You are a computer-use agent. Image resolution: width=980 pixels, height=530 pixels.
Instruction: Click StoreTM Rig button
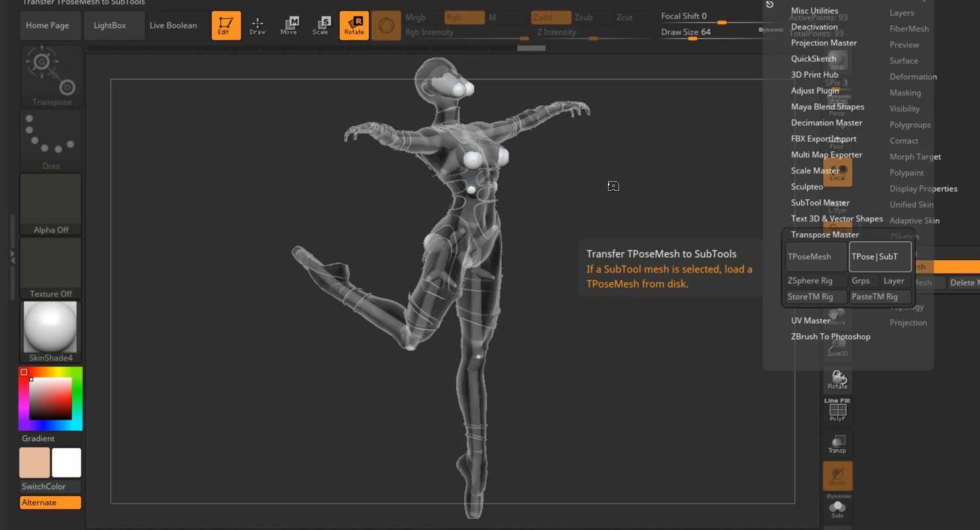click(x=816, y=297)
